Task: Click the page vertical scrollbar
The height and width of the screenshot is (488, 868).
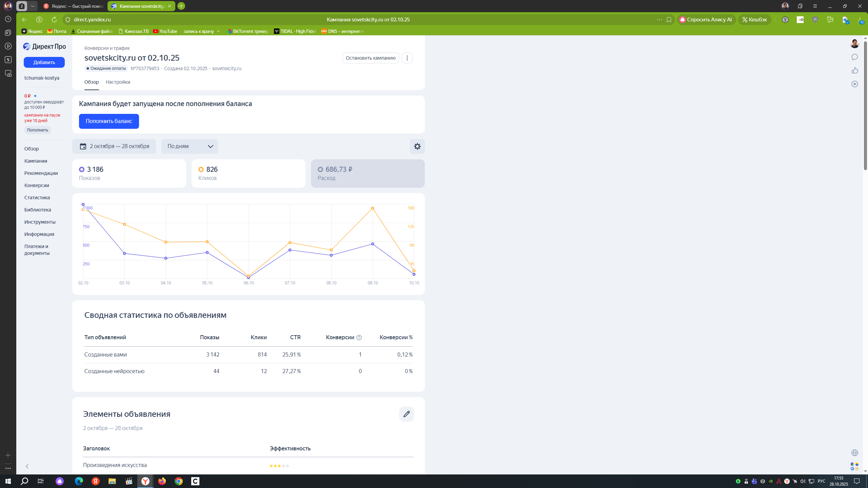Action: click(x=865, y=105)
